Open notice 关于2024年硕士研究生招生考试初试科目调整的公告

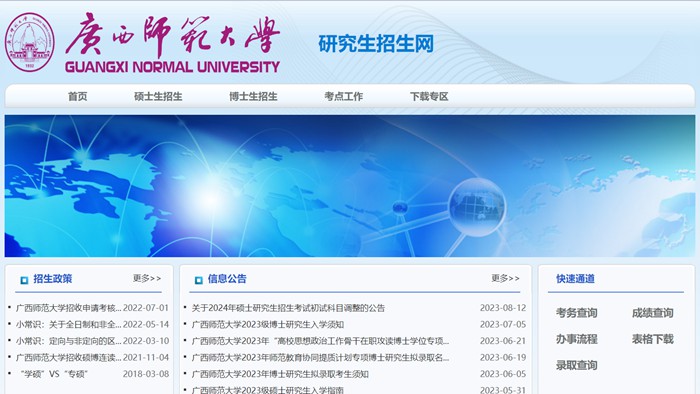(x=288, y=308)
